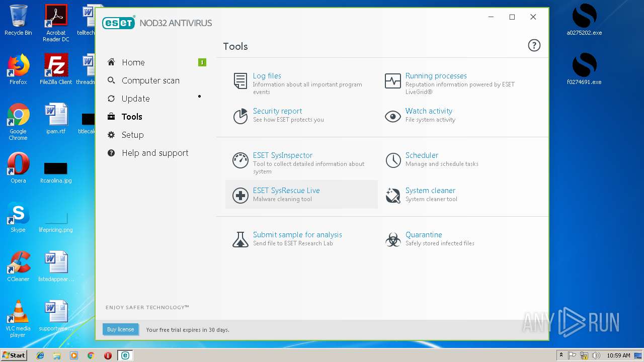Click the 10:59 AM taskbar clock
The width and height of the screenshot is (644, 362).
click(x=618, y=355)
